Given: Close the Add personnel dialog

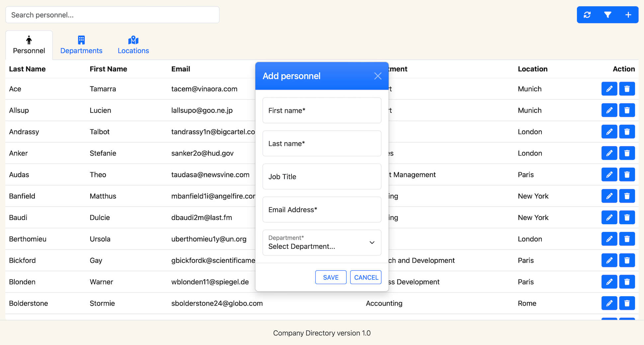Looking at the screenshot, I should tap(377, 76).
